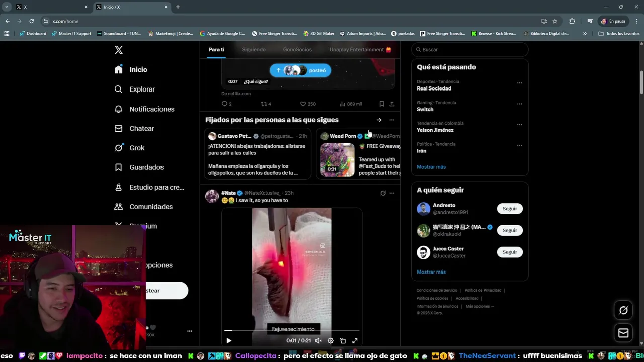Switch to Para ti tab
The height and width of the screenshot is (362, 644).
click(x=216, y=49)
